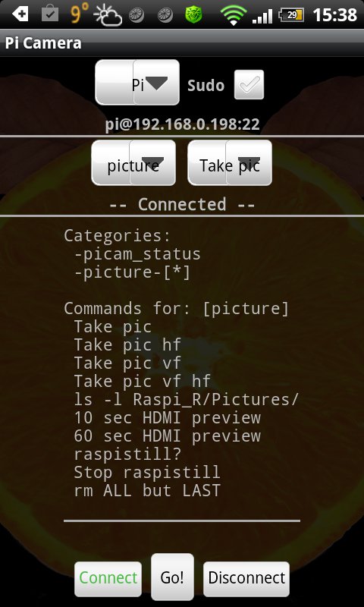Click the Connect button
Viewport: 364px width, 607px height.
(x=108, y=579)
